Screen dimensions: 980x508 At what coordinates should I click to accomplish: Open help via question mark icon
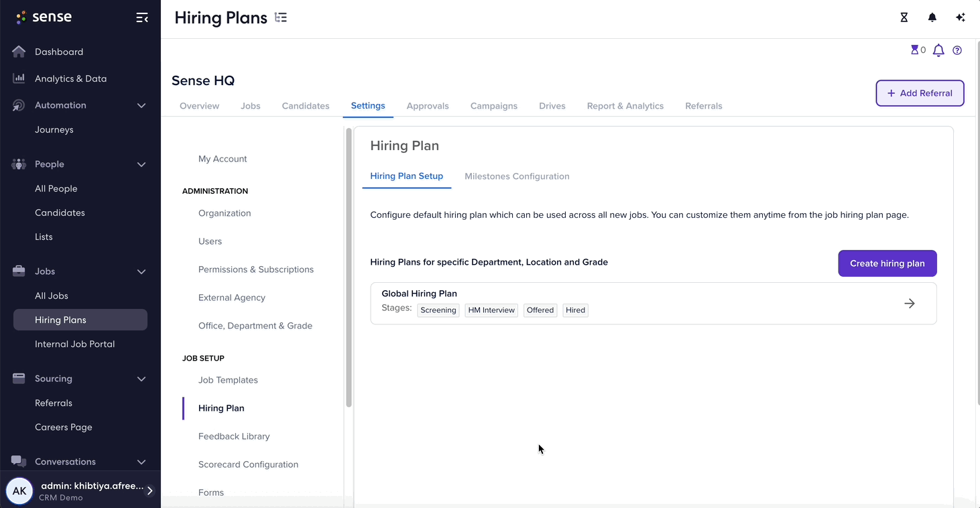[x=957, y=50]
